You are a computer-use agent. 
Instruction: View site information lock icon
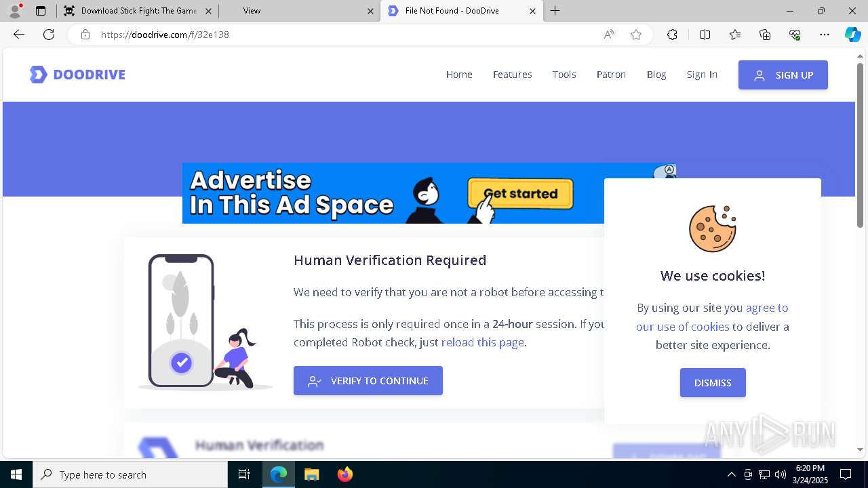coord(85,35)
